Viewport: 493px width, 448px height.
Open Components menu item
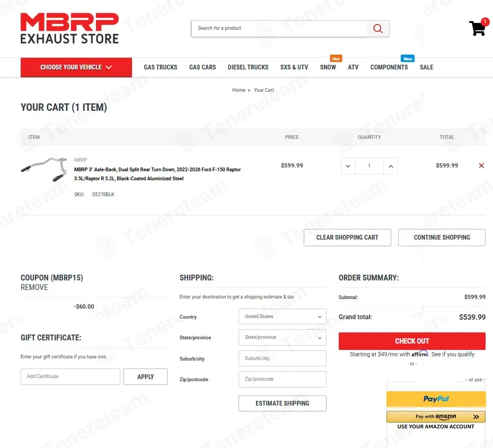click(x=389, y=67)
